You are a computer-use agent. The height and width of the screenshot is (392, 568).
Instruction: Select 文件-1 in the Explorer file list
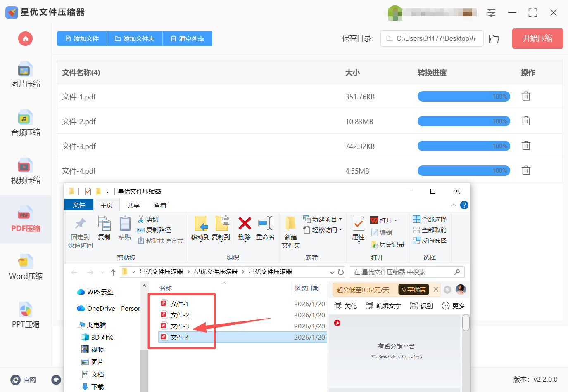tap(180, 304)
